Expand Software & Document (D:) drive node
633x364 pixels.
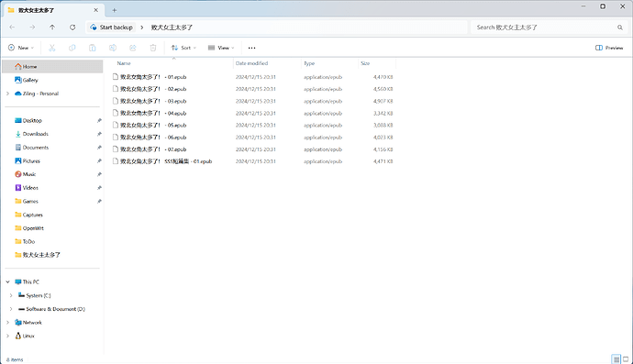click(x=11, y=309)
